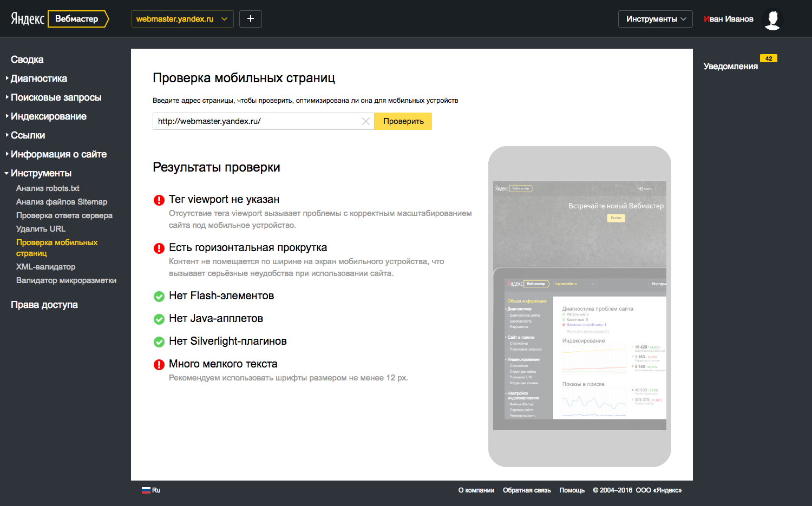Open the О компании footer link
Viewport: 812px width, 506px height.
pos(476,490)
